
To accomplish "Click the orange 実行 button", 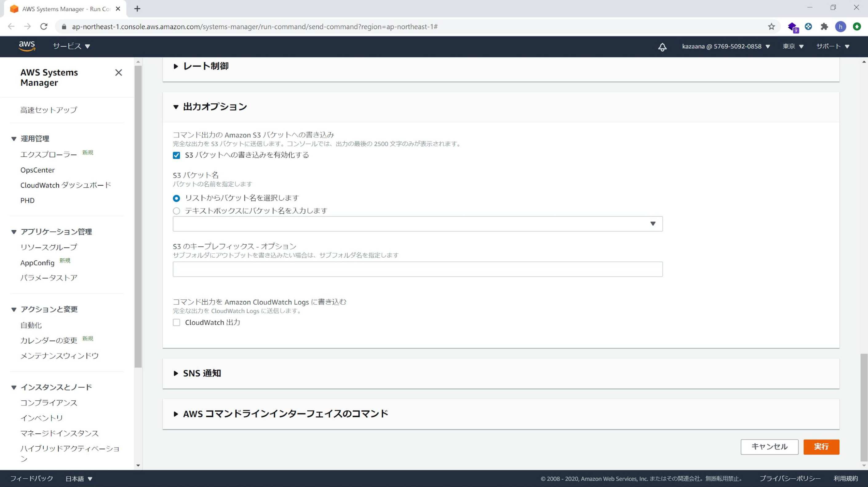I will pyautogui.click(x=821, y=447).
